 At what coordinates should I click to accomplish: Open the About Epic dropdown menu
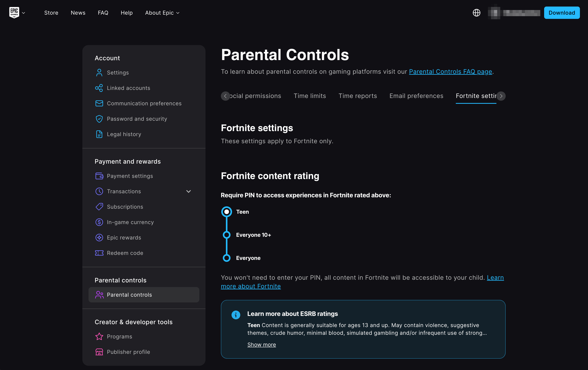tap(162, 13)
